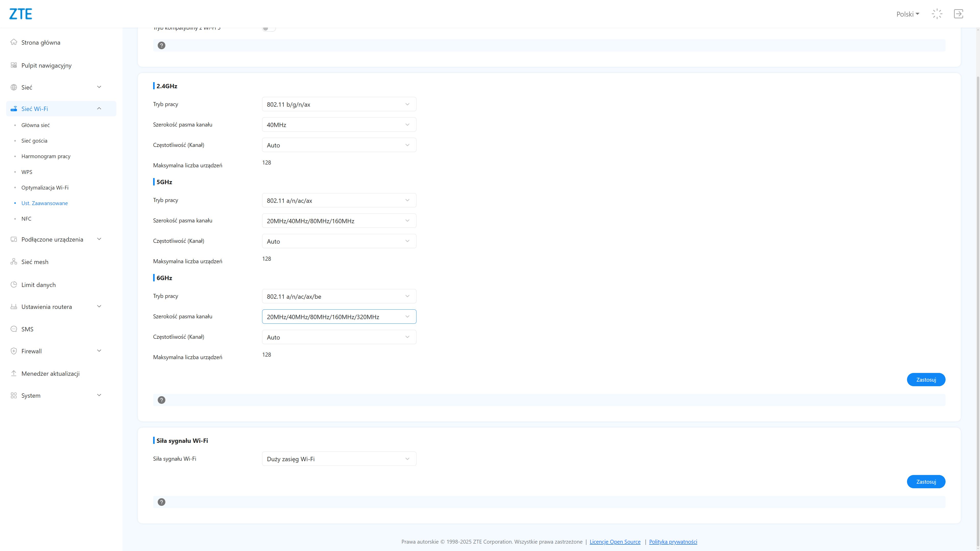Click Menedżer aktualizacji upload icon
The image size is (980, 551).
pos(14,373)
